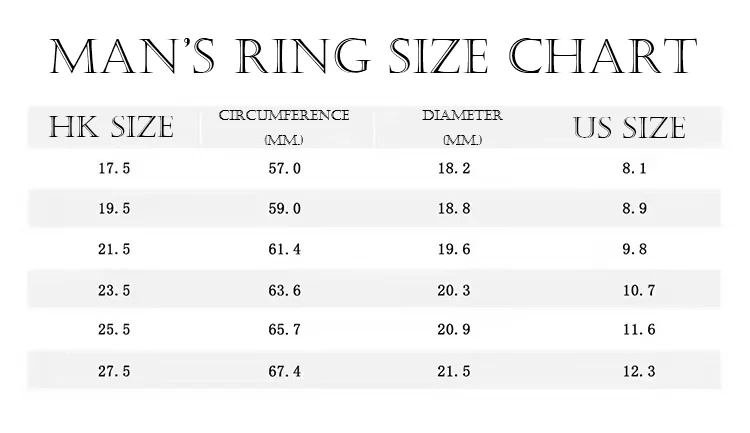Screen dimensions: 750x433
Task: Click the 57.0 circumference value
Action: pyautogui.click(x=284, y=168)
